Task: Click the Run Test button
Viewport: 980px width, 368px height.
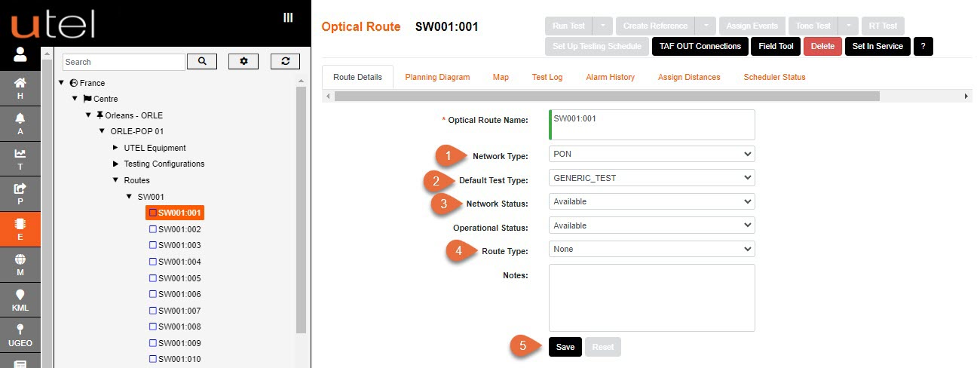Action: (x=569, y=26)
